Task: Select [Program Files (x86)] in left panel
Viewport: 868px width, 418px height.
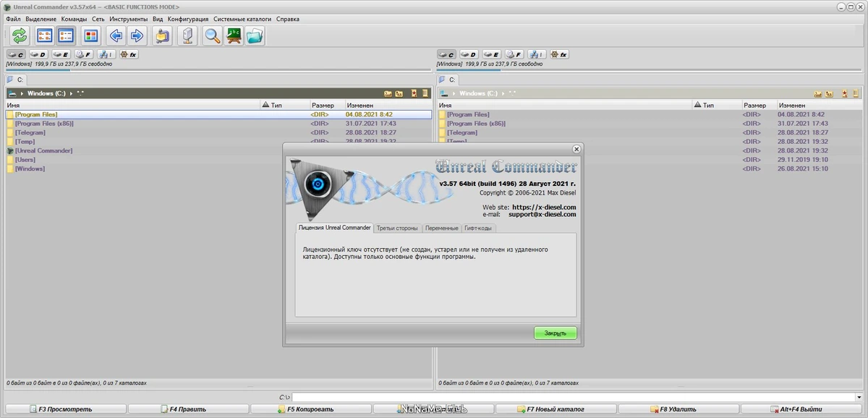Action: (x=44, y=124)
